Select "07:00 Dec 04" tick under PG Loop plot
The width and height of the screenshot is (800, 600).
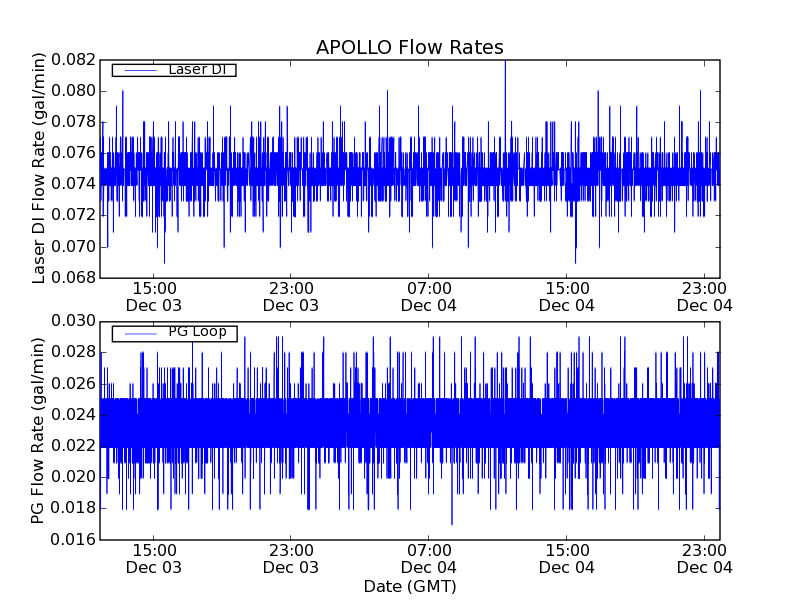(x=429, y=559)
